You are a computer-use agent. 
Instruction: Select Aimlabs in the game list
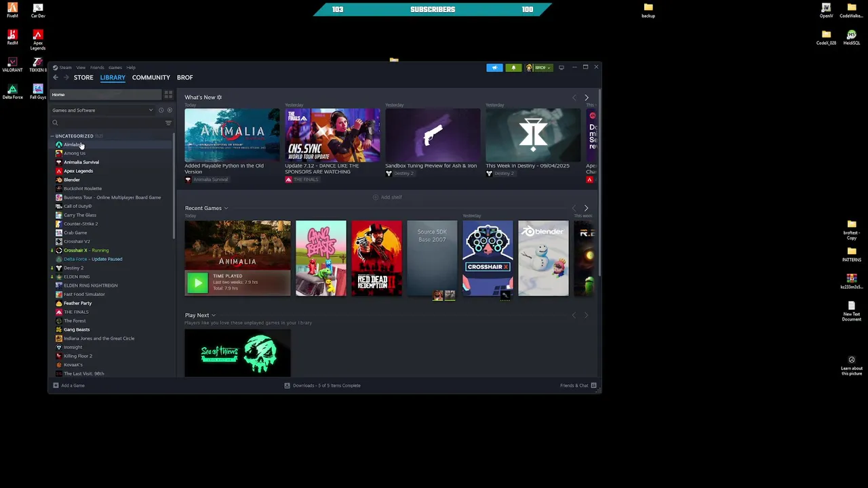[x=112, y=145]
